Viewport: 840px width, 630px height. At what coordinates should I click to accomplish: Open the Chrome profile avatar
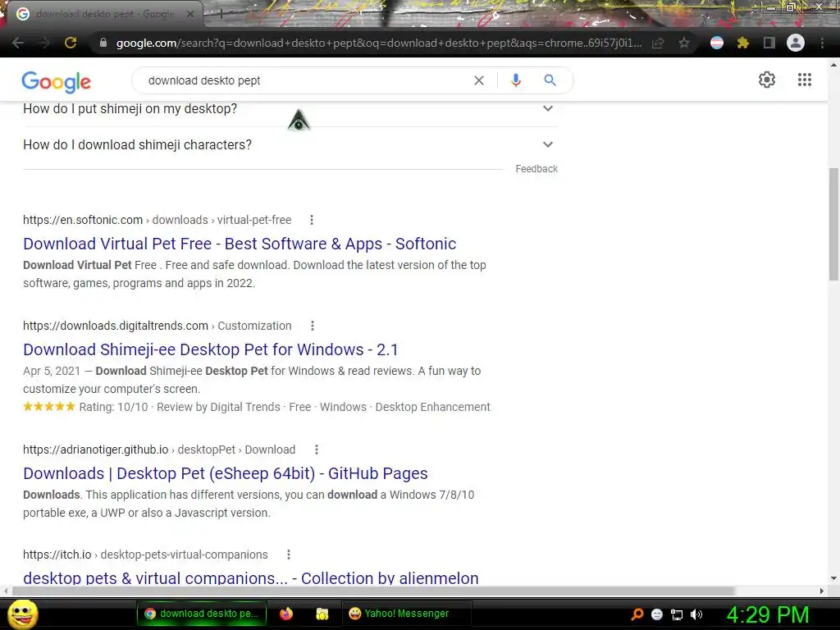tap(796, 43)
